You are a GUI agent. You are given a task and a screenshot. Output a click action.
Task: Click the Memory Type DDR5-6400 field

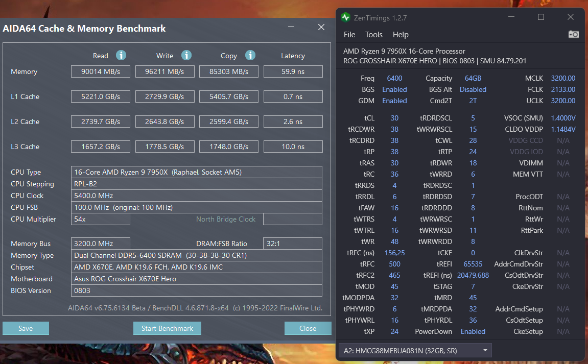coord(197,255)
